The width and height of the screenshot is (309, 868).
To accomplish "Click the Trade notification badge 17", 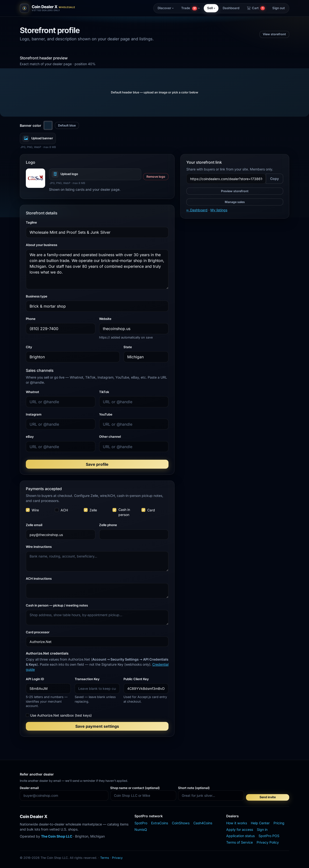I will click(194, 8).
